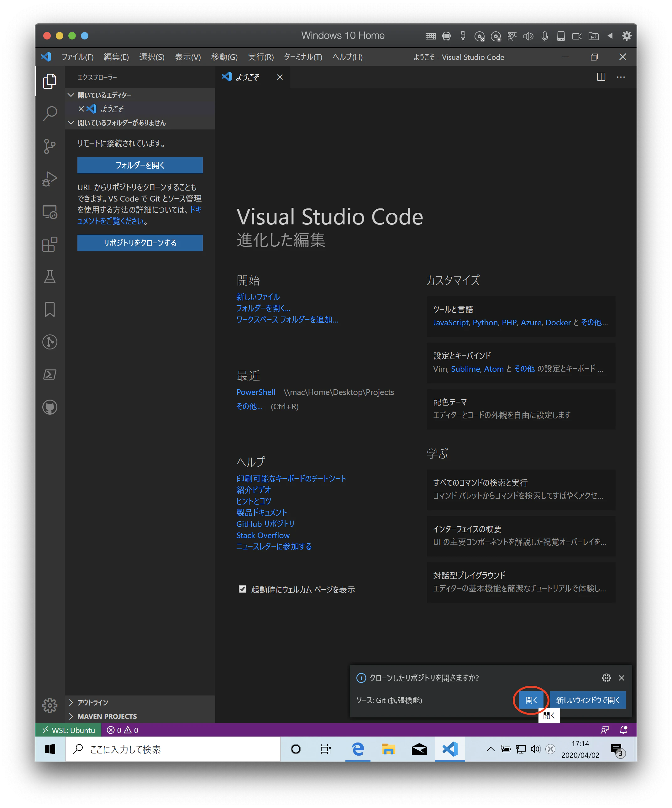Click the GitHub リポジトリ link
The image size is (672, 808).
pos(265,524)
